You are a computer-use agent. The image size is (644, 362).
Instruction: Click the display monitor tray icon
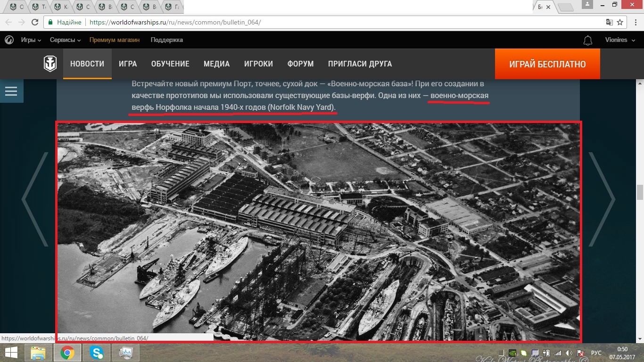click(535, 353)
